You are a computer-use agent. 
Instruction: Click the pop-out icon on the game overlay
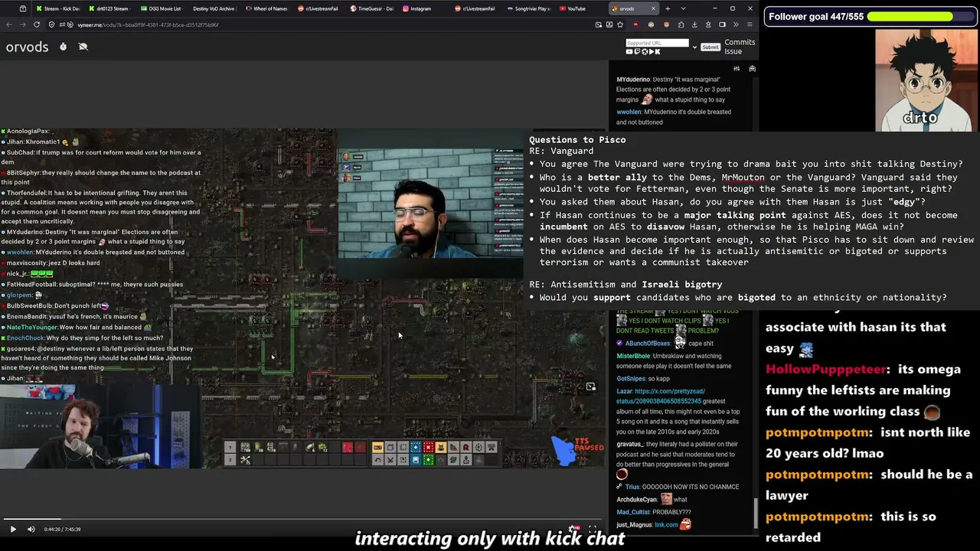coord(591,386)
